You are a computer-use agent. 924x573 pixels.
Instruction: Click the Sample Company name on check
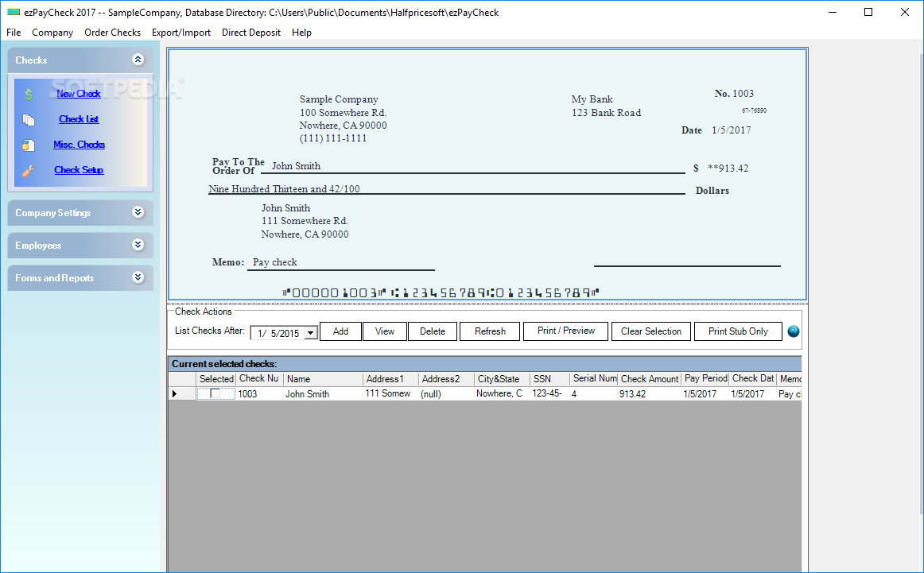pos(339,99)
